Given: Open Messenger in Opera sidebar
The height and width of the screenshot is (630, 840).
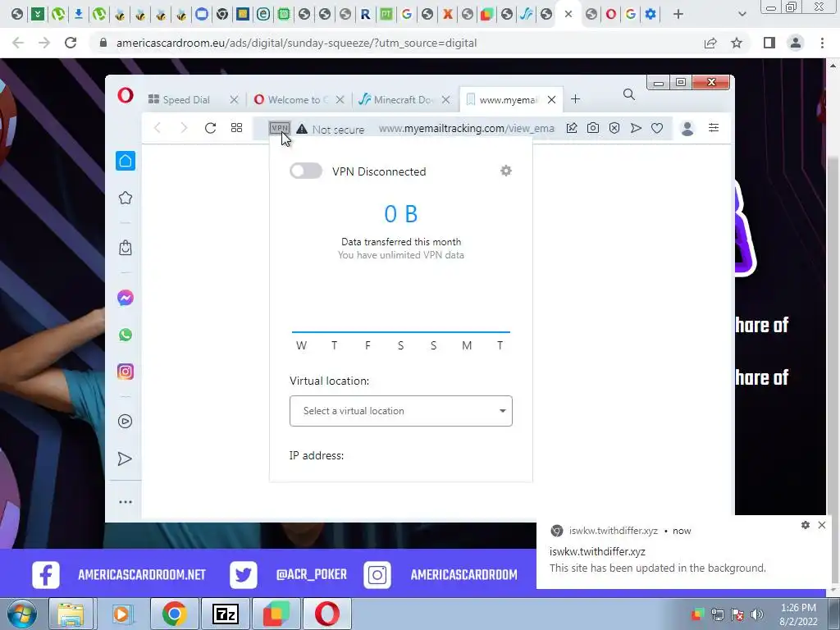Looking at the screenshot, I should click(126, 298).
